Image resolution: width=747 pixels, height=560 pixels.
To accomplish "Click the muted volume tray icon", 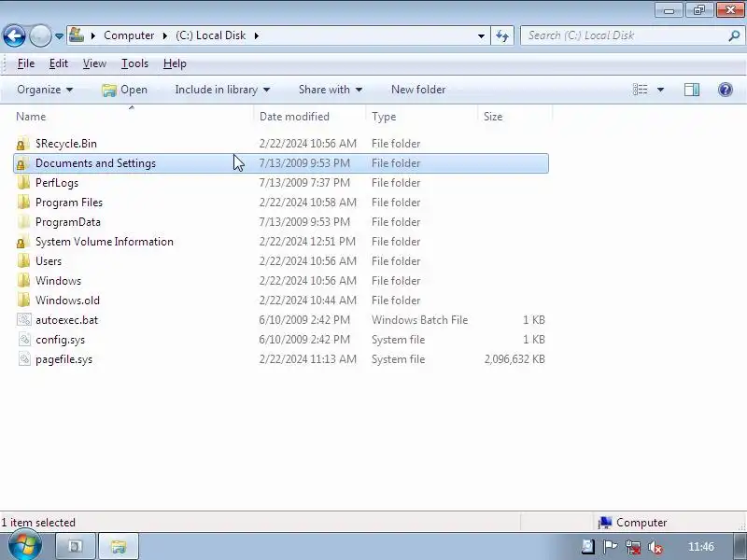I will 655,547.
